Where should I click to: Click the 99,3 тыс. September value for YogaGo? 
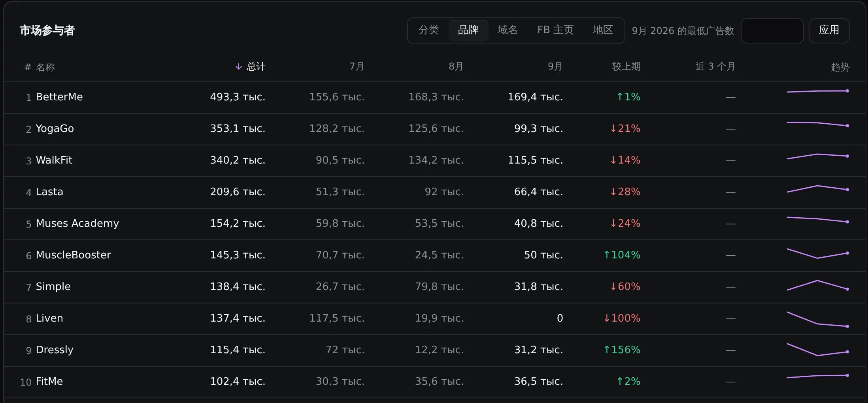[539, 128]
